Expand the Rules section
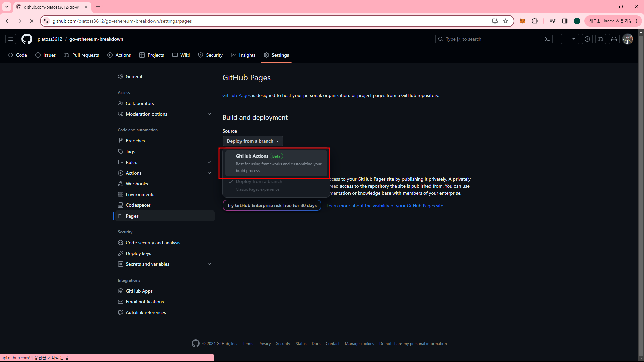The height and width of the screenshot is (362, 644). [165, 162]
